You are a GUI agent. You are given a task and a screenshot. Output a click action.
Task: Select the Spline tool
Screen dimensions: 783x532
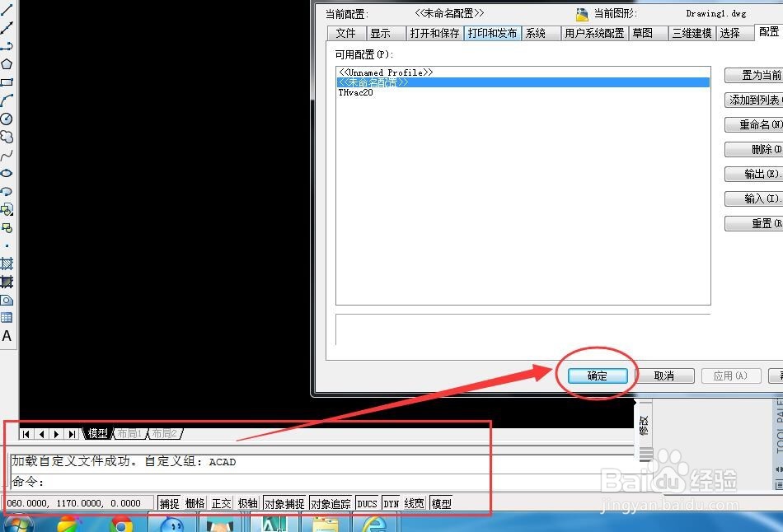[x=7, y=155]
